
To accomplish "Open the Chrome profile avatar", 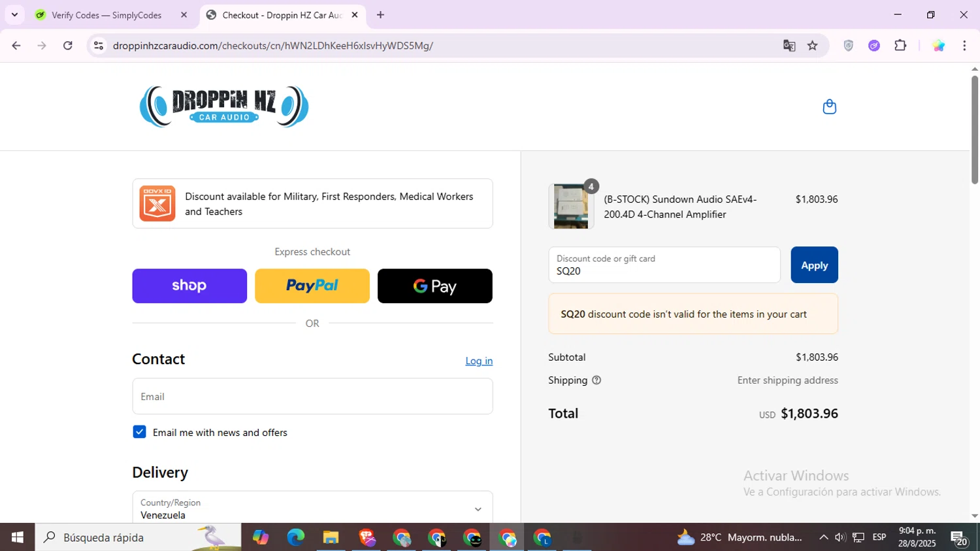I will pos(939,46).
